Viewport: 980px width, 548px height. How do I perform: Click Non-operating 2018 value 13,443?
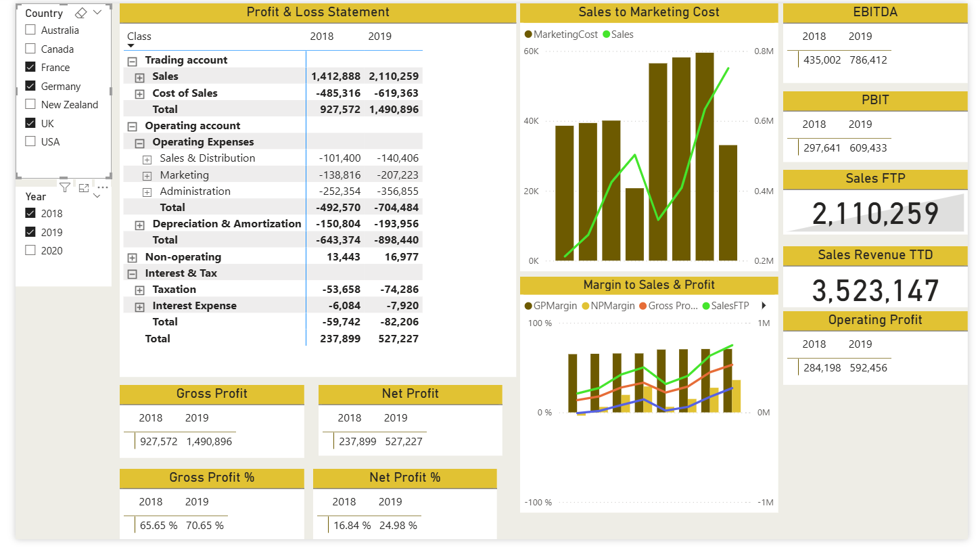(x=343, y=257)
